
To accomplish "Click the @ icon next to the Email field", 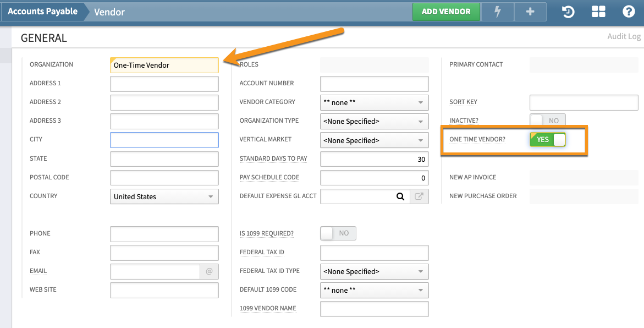I will [x=210, y=271].
